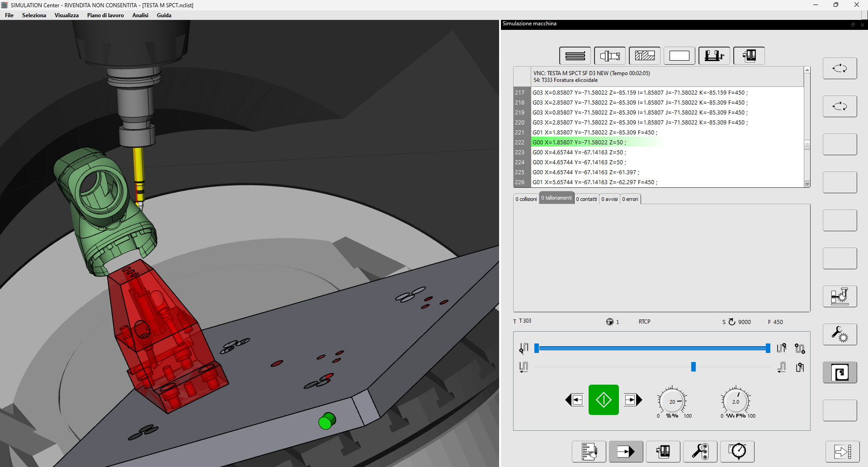Click current position slider handle
Viewport: 868px width, 467px height.
(x=693, y=367)
